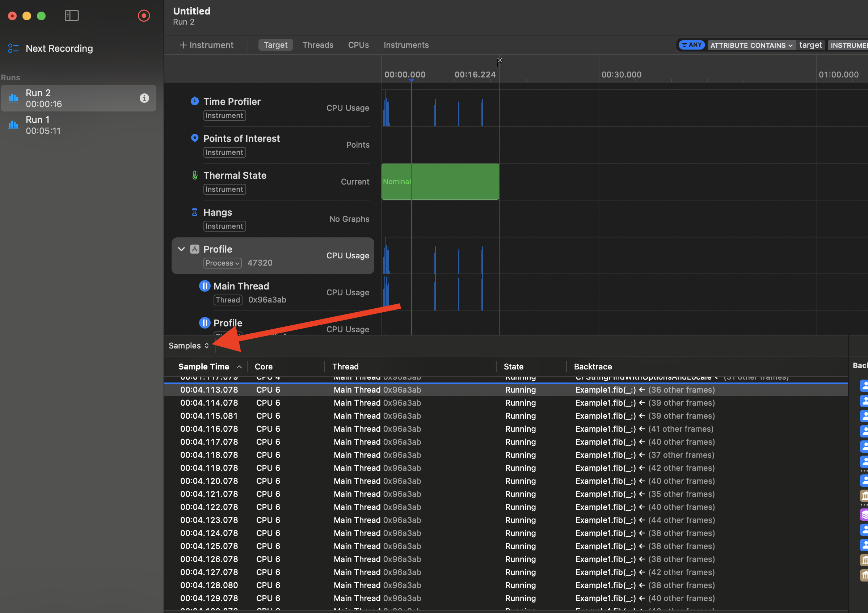Viewport: 868px width, 613px height.
Task: Click the red record button
Action: click(144, 16)
